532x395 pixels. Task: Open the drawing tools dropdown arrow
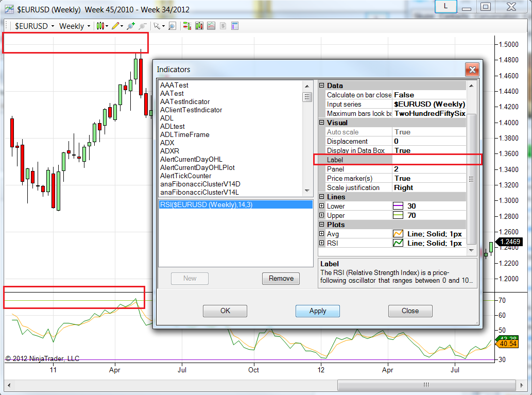[122, 26]
